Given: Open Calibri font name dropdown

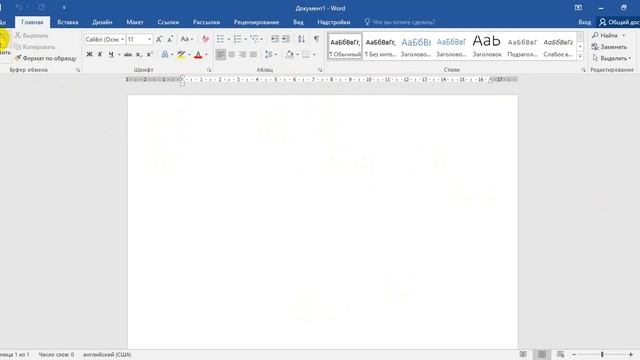Looking at the screenshot, I should (122, 39).
